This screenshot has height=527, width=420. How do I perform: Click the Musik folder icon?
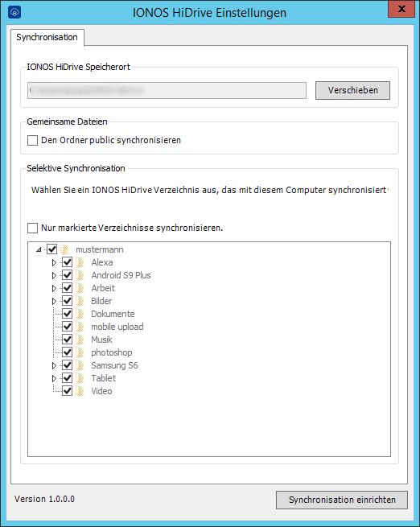pos(80,340)
